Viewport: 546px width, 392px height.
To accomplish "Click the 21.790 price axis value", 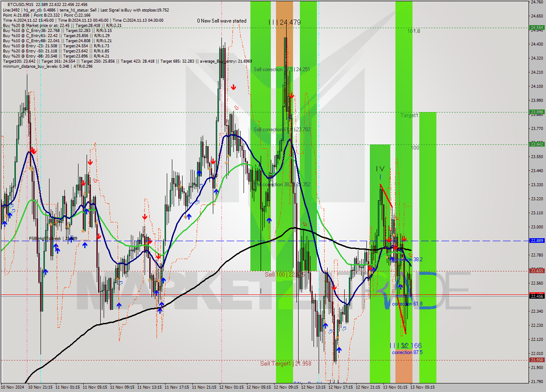I will [537, 381].
